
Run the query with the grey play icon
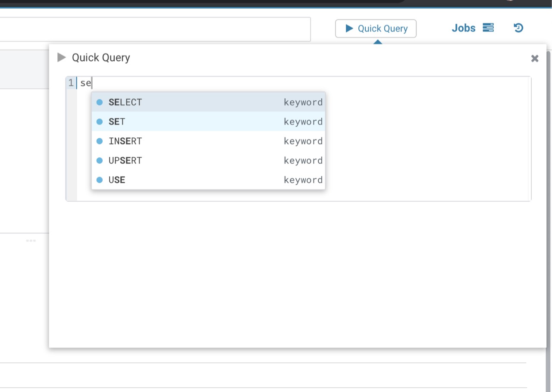62,57
